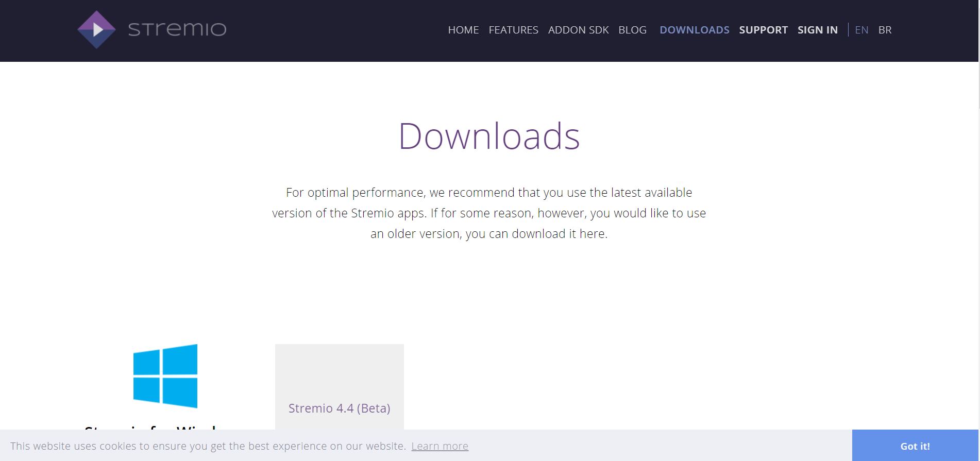Click the 'latest available' recommendation paragraph

pyautogui.click(x=489, y=213)
